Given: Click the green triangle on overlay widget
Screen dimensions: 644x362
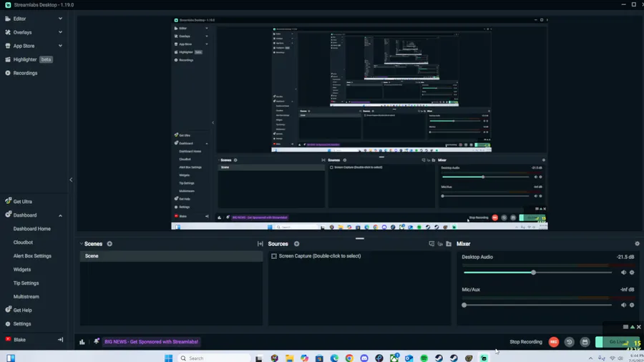Looking at the screenshot, I should coord(633,327).
